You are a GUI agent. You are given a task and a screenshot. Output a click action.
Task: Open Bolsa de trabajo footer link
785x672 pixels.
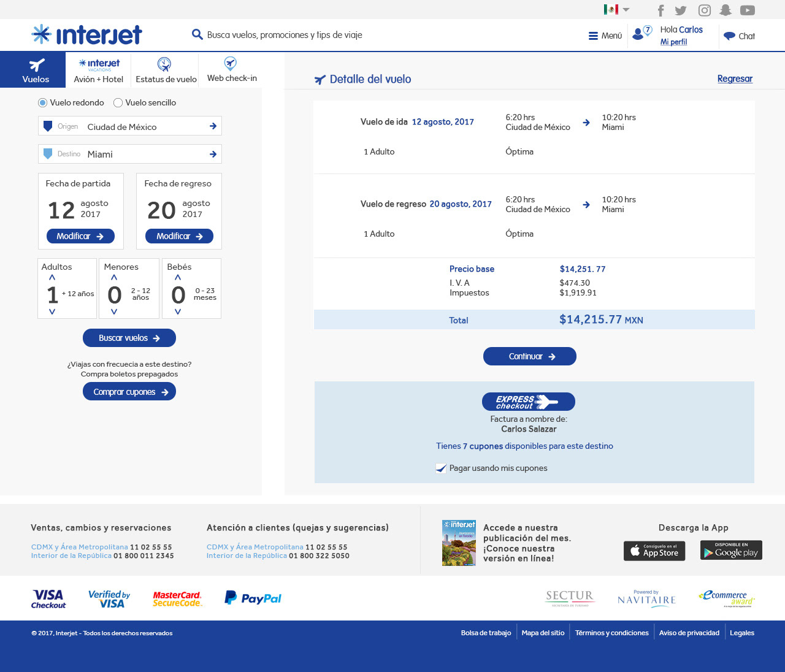[x=486, y=633]
